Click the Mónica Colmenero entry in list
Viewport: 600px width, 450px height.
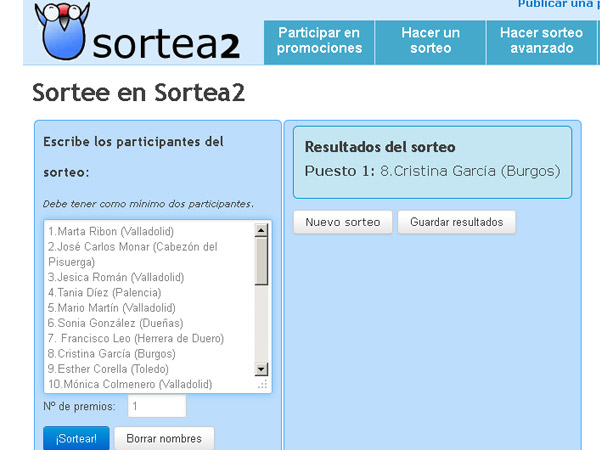click(129, 384)
